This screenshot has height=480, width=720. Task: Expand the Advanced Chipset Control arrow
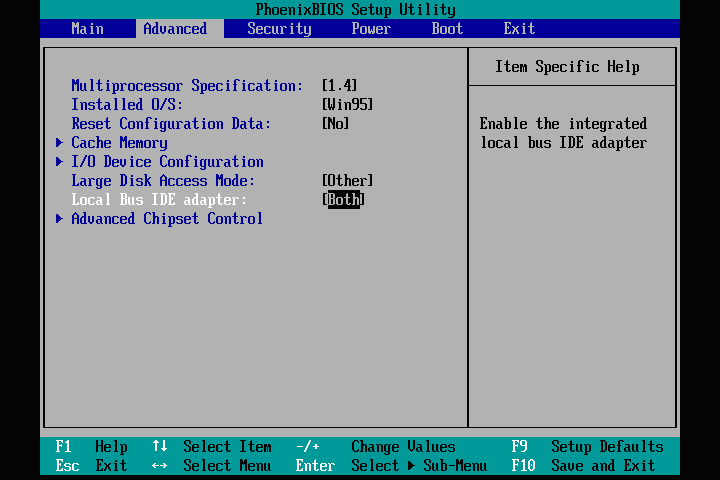click(59, 219)
